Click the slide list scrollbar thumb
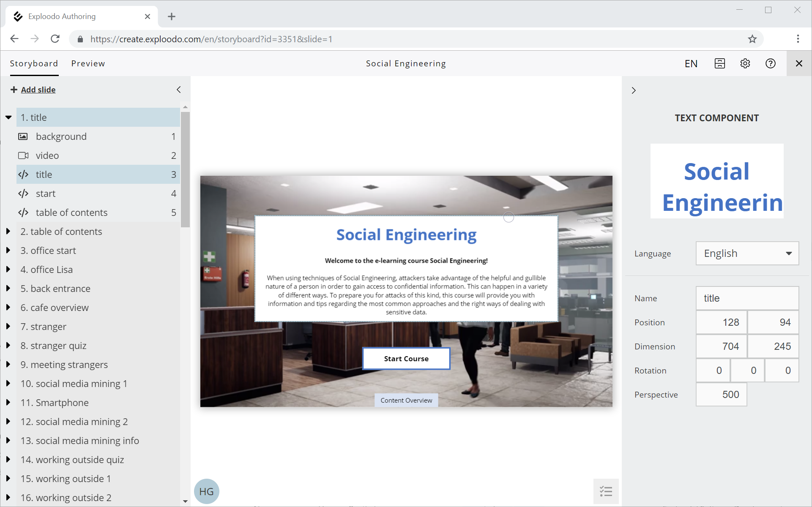The height and width of the screenshot is (507, 812). point(185,169)
